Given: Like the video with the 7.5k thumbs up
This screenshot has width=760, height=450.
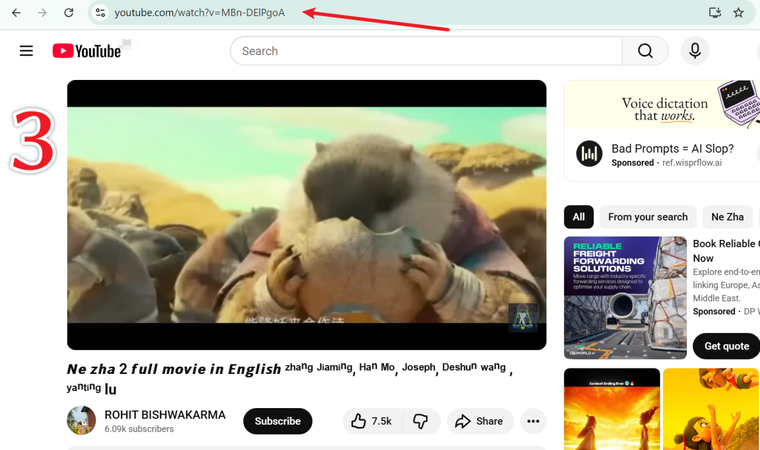Looking at the screenshot, I should (372, 421).
